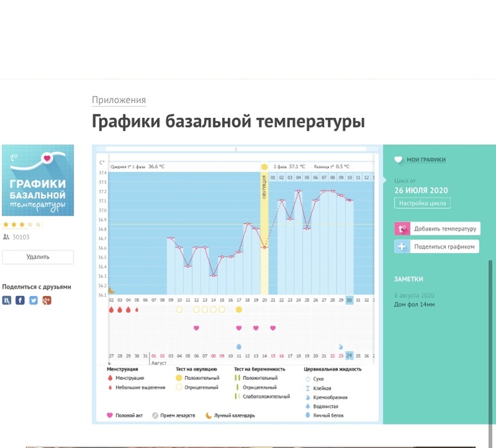Open the Мои графики link

(x=426, y=160)
